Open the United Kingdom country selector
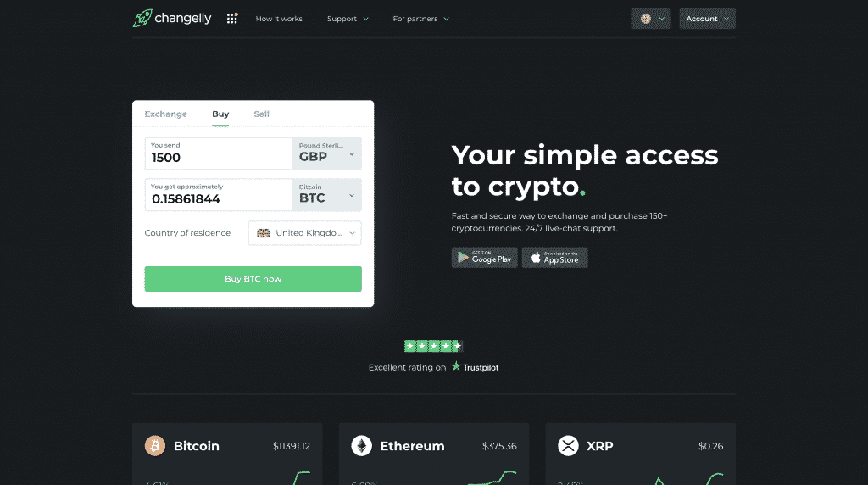This screenshot has width=868, height=485. pos(305,233)
